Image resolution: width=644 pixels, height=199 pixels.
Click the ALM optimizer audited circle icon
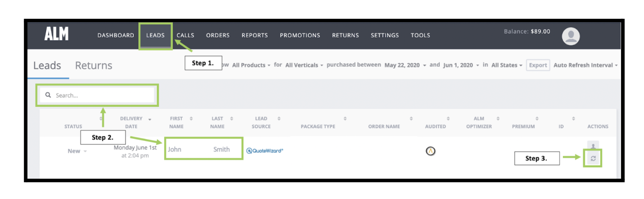point(430,151)
